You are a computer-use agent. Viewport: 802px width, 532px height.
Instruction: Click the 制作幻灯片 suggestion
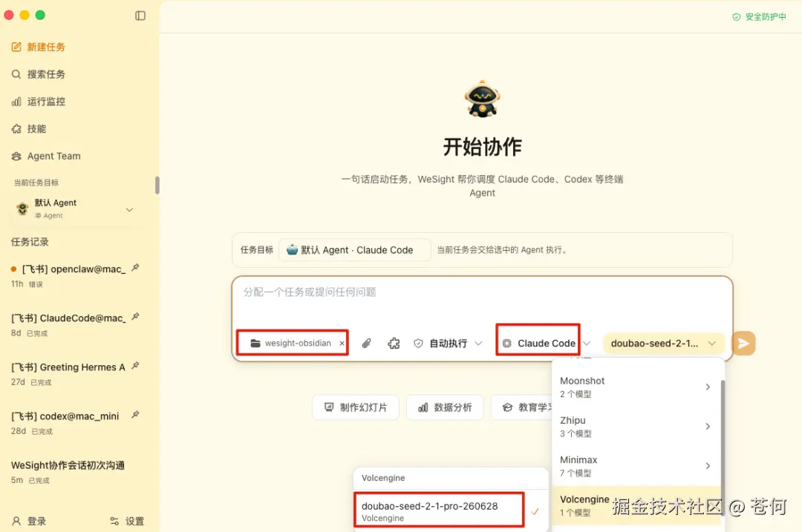tap(356, 407)
